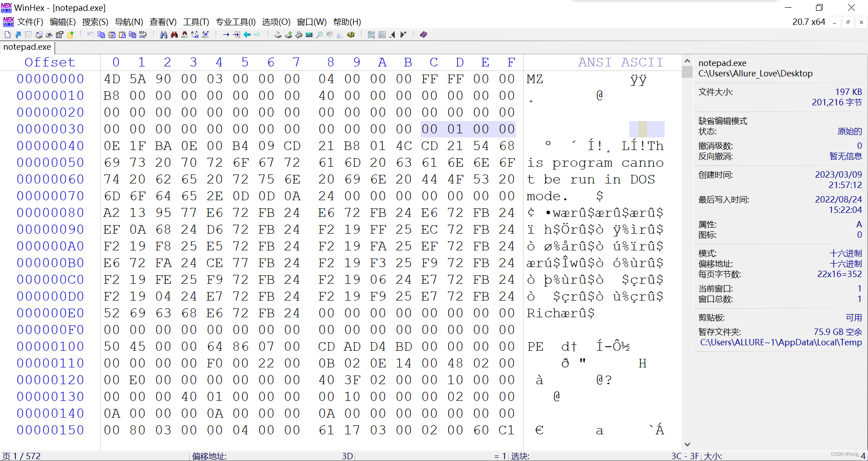This screenshot has width=868, height=461.
Task: Copy block using the toolbar icon
Action: 101,35
